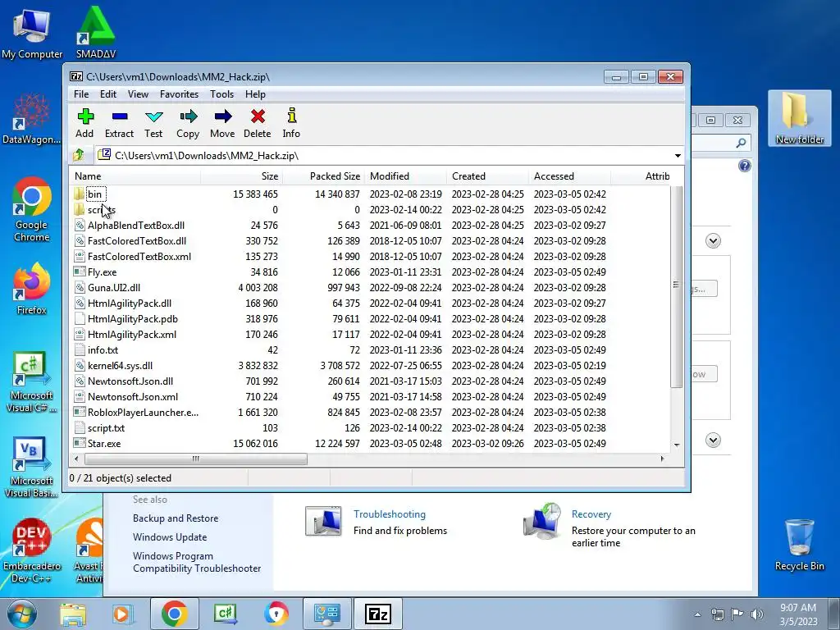Expand the address bar path dropdown
The width and height of the screenshot is (840, 630).
pyautogui.click(x=678, y=155)
